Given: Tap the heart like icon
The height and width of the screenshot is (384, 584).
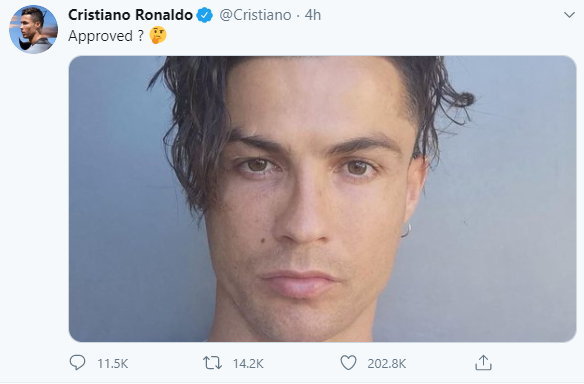Looking at the screenshot, I should click(x=349, y=363).
